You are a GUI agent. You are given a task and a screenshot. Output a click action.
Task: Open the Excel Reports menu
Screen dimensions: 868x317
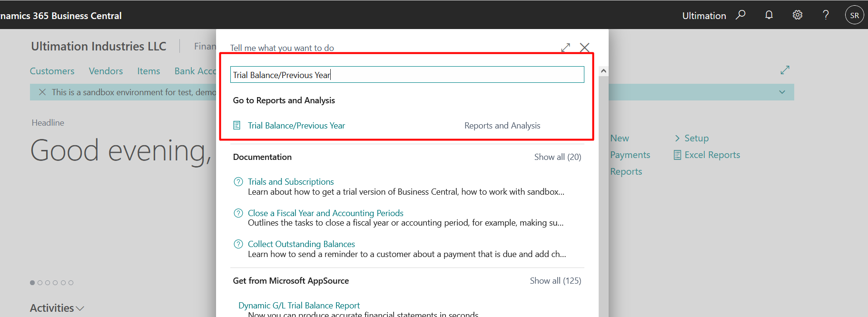point(712,155)
